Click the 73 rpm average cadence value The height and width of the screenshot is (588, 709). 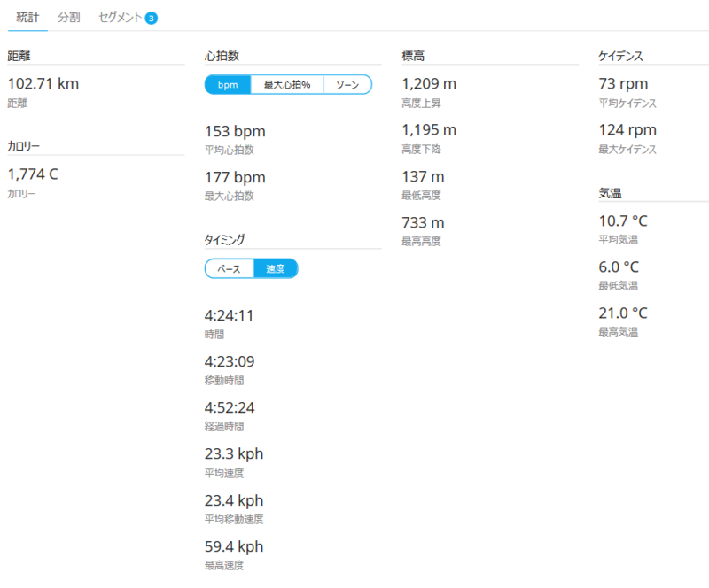tap(623, 84)
